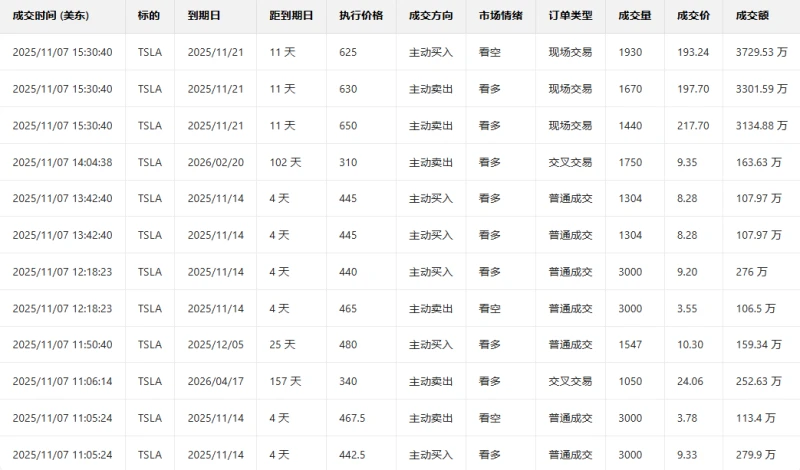
Task: Click the 279.9 万 trade amount cell
Action: click(x=757, y=454)
